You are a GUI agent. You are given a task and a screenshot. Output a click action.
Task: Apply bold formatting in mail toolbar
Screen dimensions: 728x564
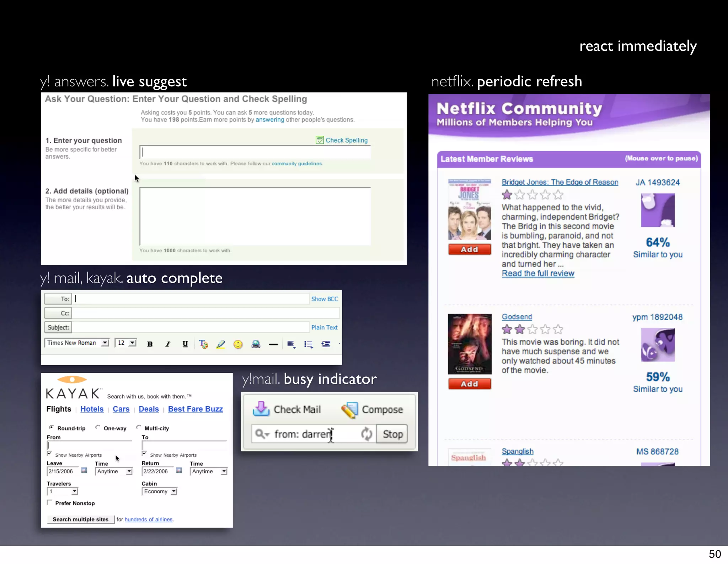(x=150, y=344)
